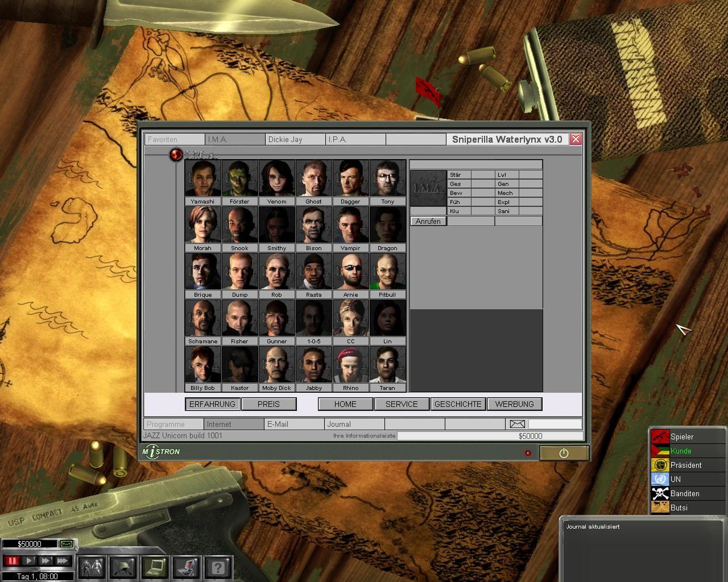Click the Anrufen button to call the mercenary

[428, 221]
